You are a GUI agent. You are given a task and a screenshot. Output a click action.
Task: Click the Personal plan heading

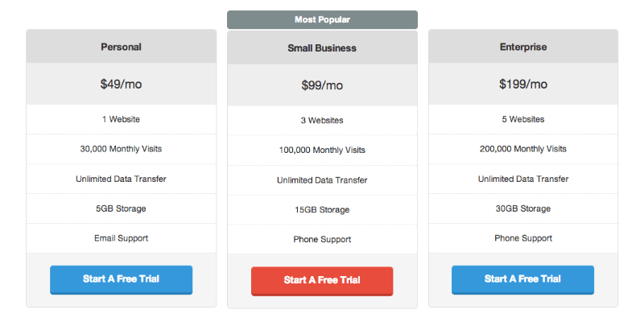121,47
